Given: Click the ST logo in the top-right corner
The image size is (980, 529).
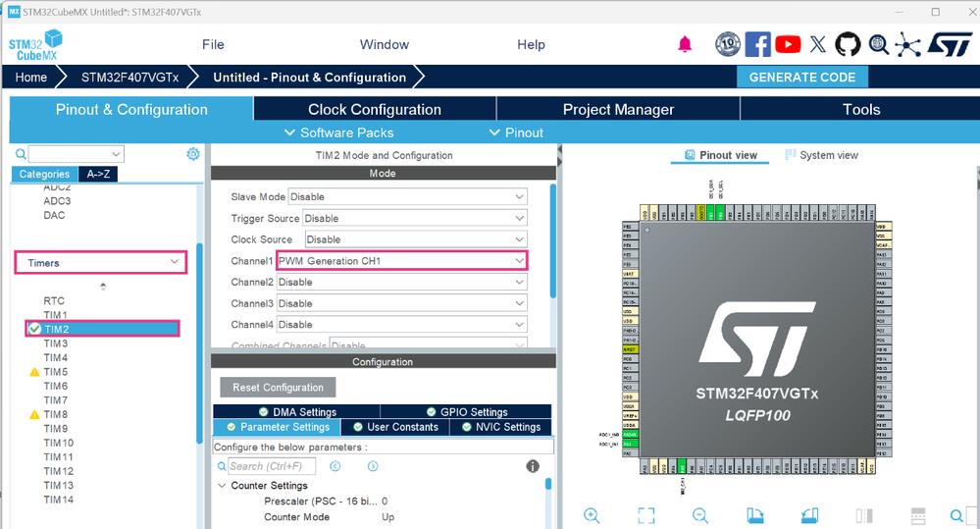Looking at the screenshot, I should point(950,44).
